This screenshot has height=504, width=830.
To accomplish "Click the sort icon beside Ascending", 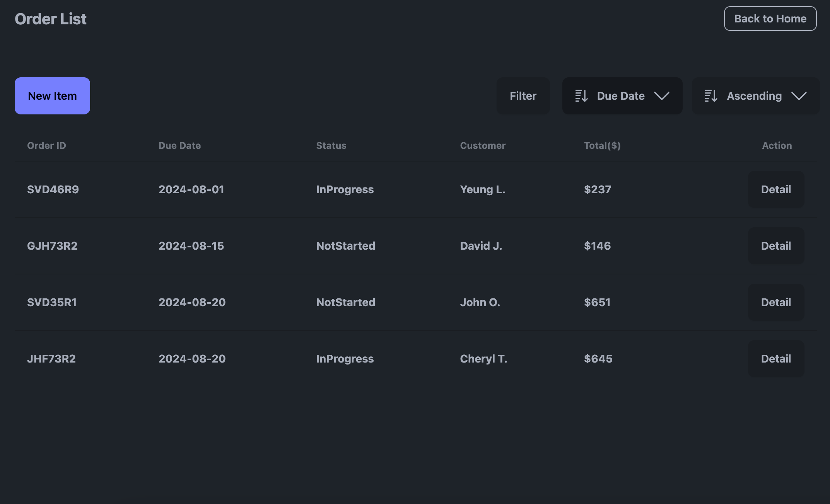I will coord(711,96).
